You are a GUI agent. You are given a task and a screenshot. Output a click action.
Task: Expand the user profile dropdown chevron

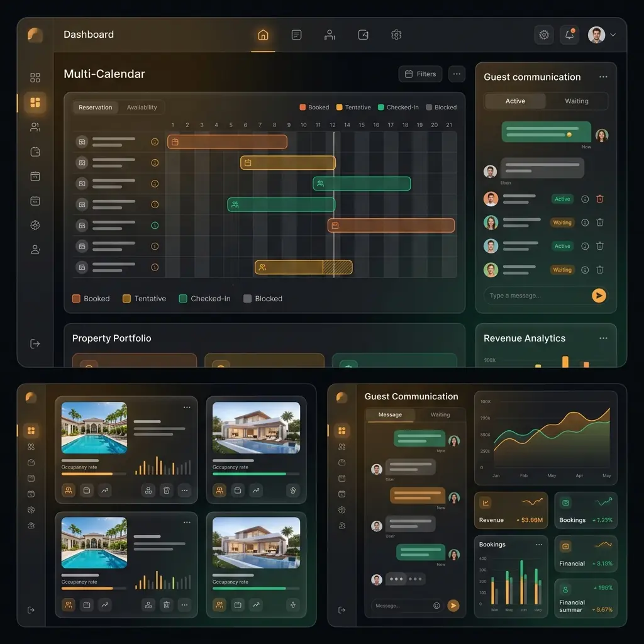coord(613,35)
